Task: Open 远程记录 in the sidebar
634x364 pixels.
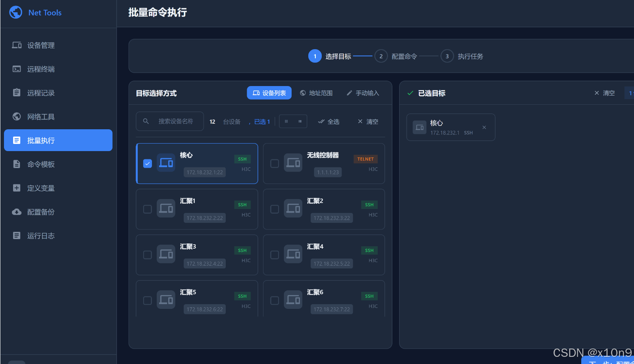Action: 58,93
